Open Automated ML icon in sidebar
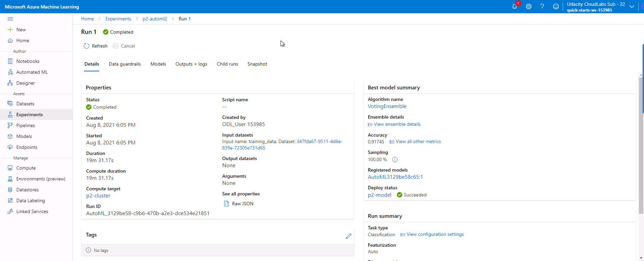 [10, 72]
